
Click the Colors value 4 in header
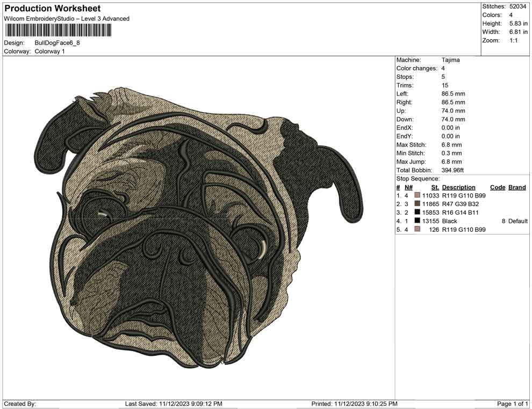511,15
